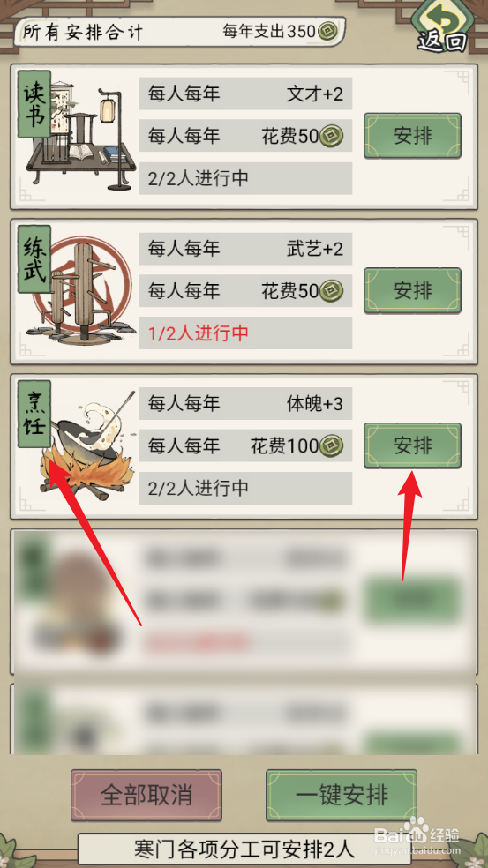The height and width of the screenshot is (868, 488).
Task: Click the 一键安排 button
Action: [x=342, y=795]
